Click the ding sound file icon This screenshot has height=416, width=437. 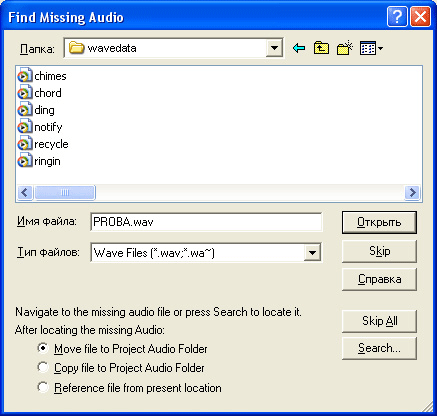(x=25, y=110)
